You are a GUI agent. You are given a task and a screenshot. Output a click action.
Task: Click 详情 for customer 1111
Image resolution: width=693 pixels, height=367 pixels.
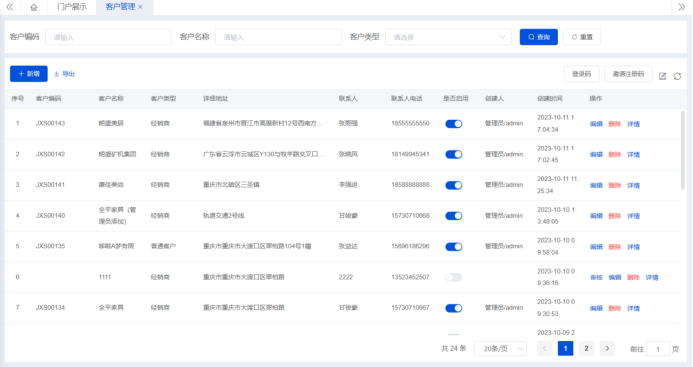[652, 278]
